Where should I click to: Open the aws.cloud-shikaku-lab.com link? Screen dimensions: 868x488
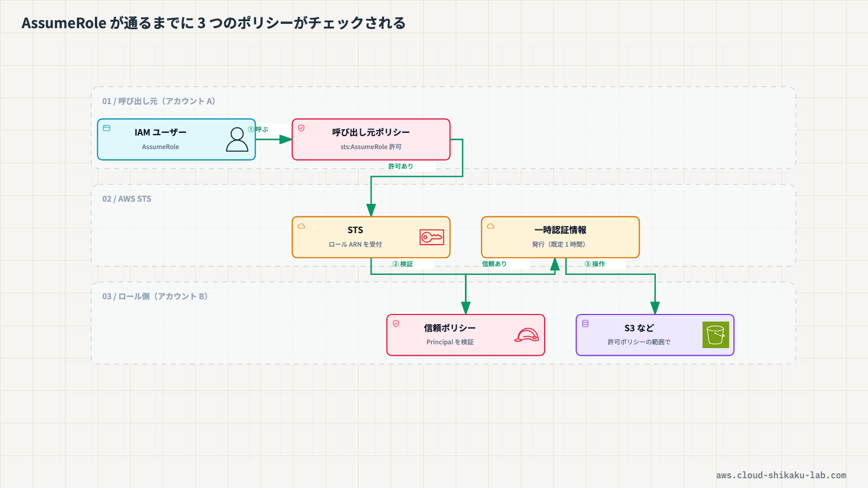click(781, 475)
